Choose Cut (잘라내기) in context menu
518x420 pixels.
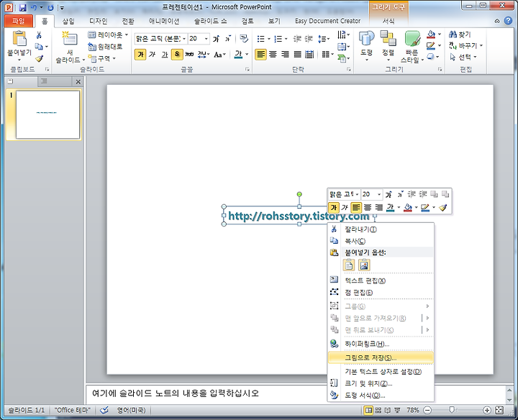click(381, 229)
